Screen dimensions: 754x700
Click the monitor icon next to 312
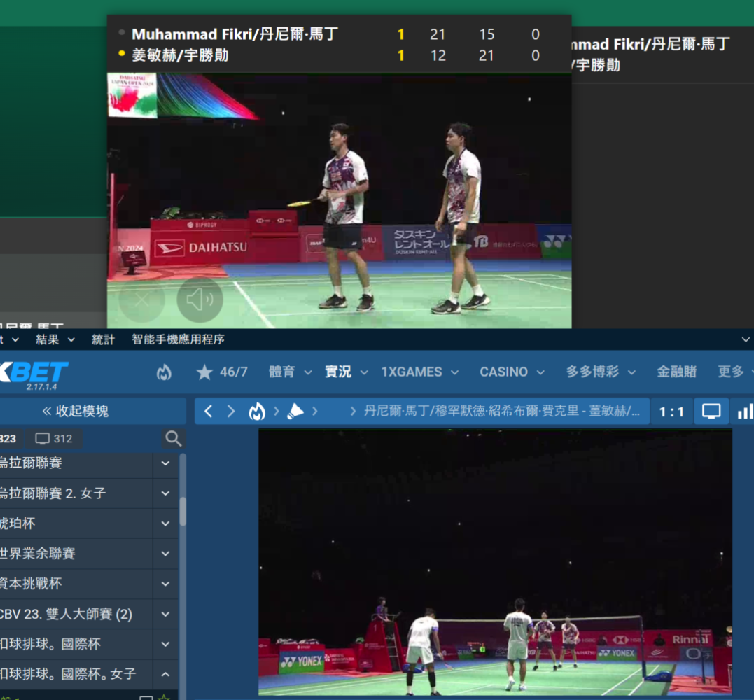tap(42, 438)
